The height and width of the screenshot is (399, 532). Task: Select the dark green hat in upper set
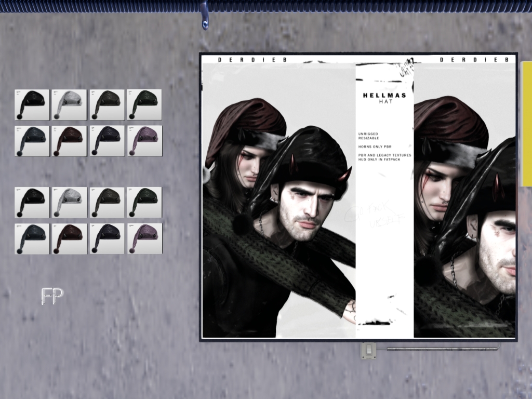pyautogui.click(x=144, y=104)
